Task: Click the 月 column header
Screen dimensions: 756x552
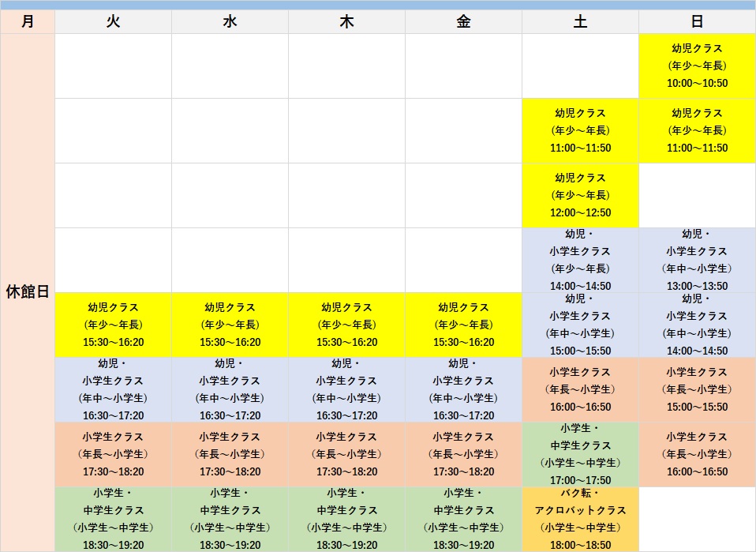Action: pyautogui.click(x=28, y=22)
